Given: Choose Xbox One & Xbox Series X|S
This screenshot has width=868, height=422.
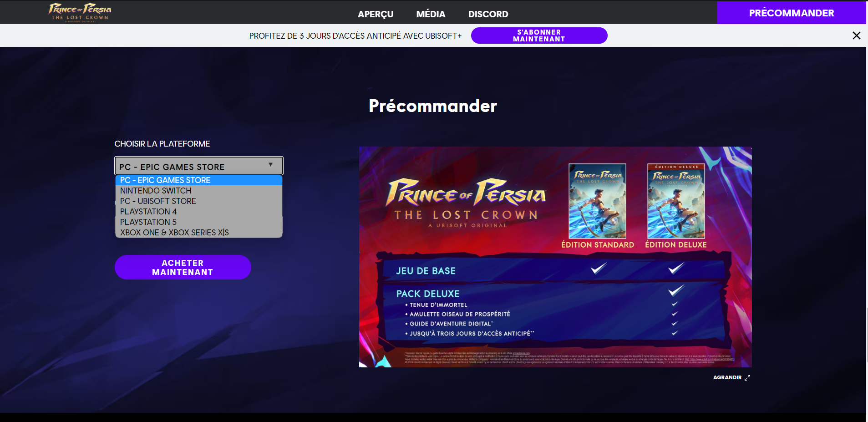Looking at the screenshot, I should click(x=199, y=233).
